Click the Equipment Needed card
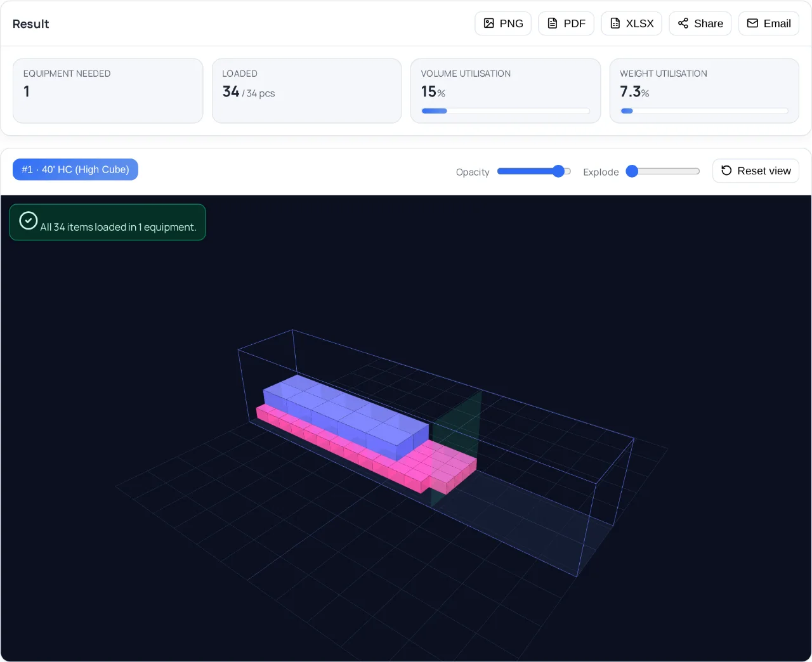The image size is (812, 662). coord(108,91)
